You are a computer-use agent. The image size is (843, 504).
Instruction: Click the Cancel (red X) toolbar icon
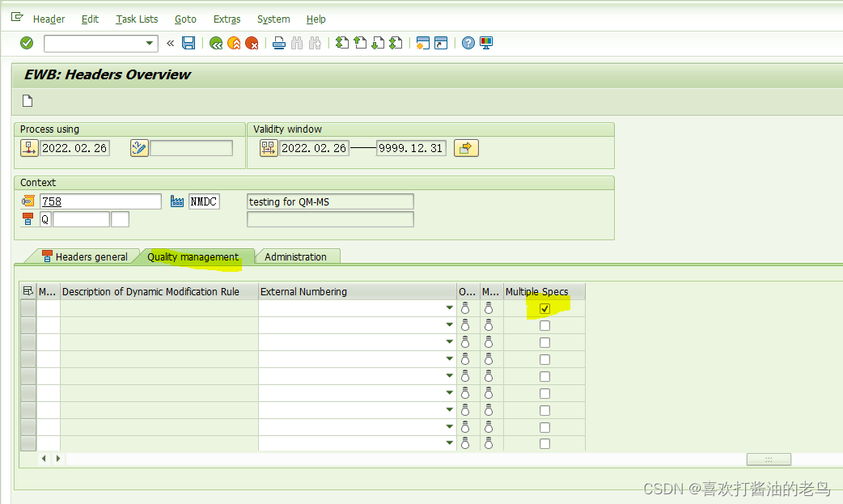point(252,43)
